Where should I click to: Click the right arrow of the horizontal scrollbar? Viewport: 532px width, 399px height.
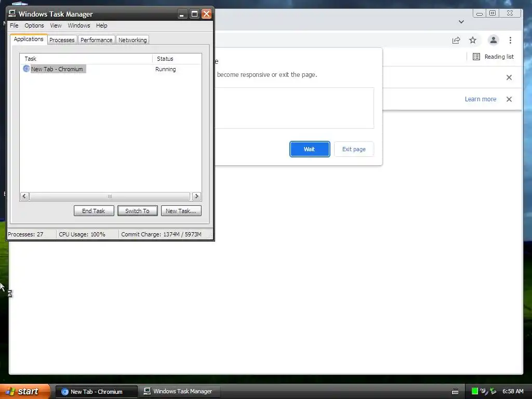tap(196, 196)
